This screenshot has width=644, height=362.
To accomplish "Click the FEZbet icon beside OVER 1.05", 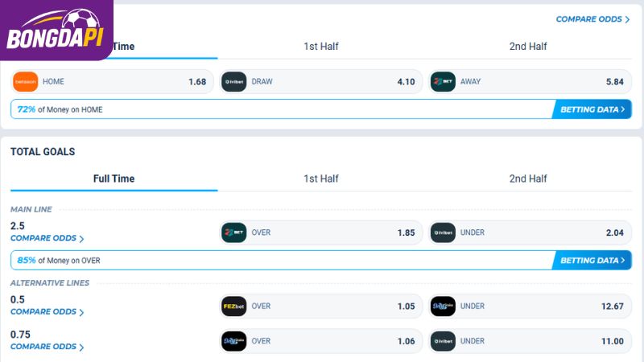I will [x=234, y=306].
